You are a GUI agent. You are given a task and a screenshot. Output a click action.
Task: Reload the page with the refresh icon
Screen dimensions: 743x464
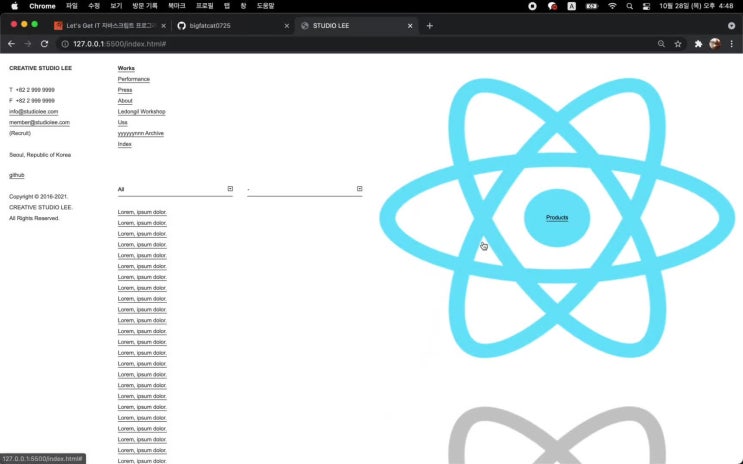click(x=45, y=44)
